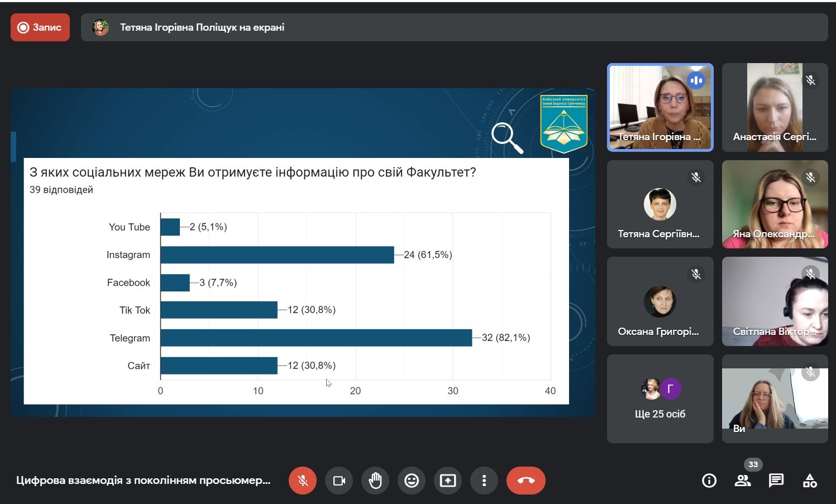Open the emoji reactions button

(412, 481)
